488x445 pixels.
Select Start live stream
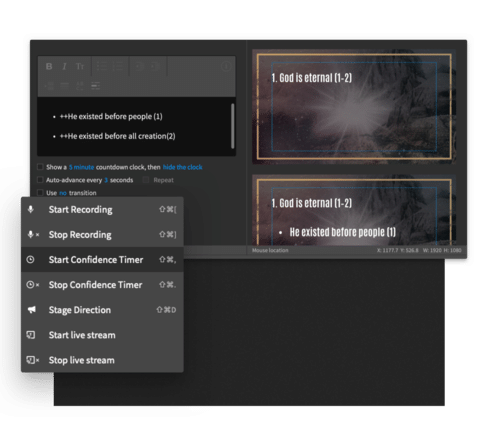point(102,335)
